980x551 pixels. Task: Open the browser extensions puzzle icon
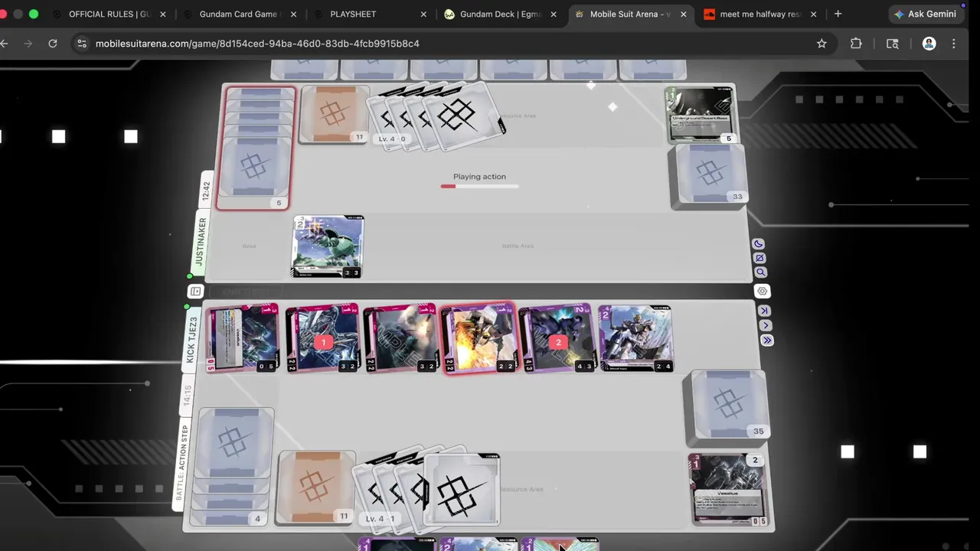point(856,44)
